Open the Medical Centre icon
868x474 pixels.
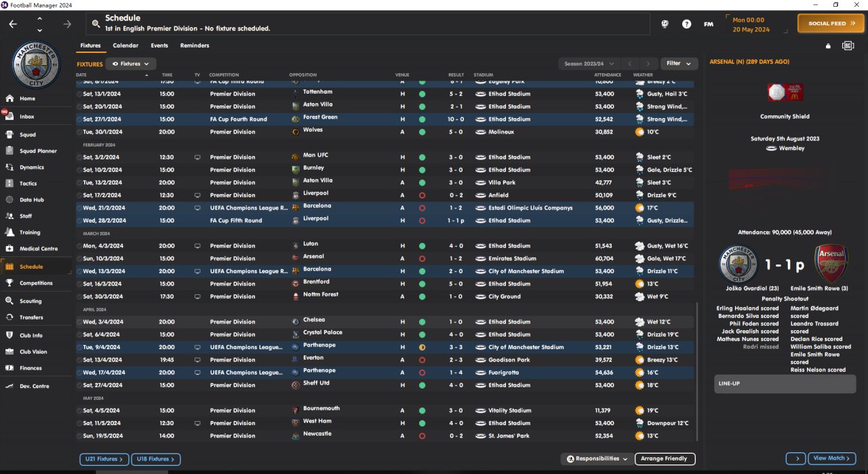[9, 249]
